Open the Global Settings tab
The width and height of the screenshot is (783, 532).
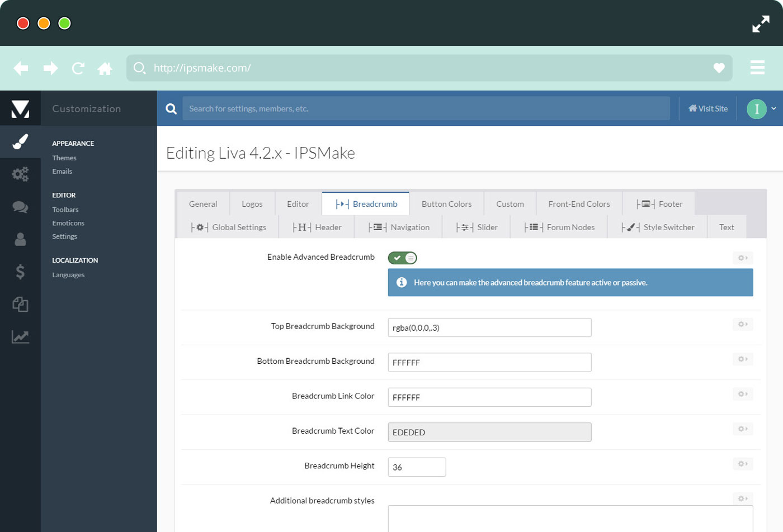tap(228, 227)
